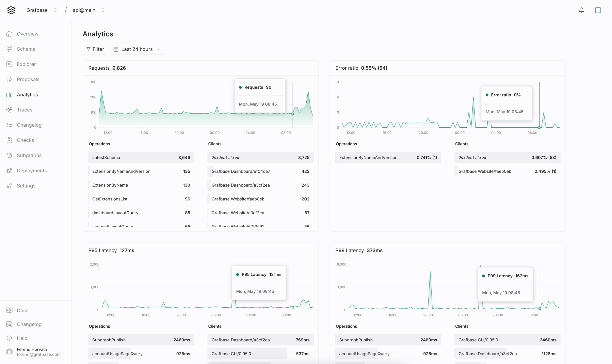Go to Proposals in the sidebar
This screenshot has width=612, height=364.
pyautogui.click(x=28, y=79)
